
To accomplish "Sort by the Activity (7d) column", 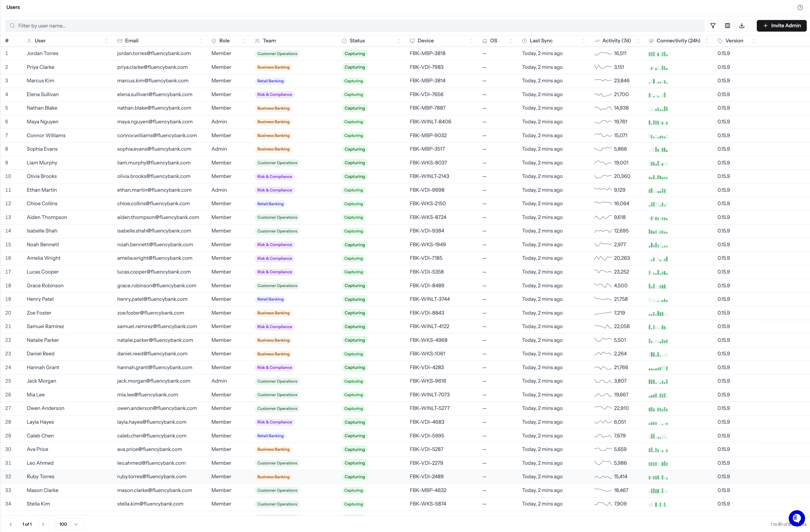I will [638, 41].
